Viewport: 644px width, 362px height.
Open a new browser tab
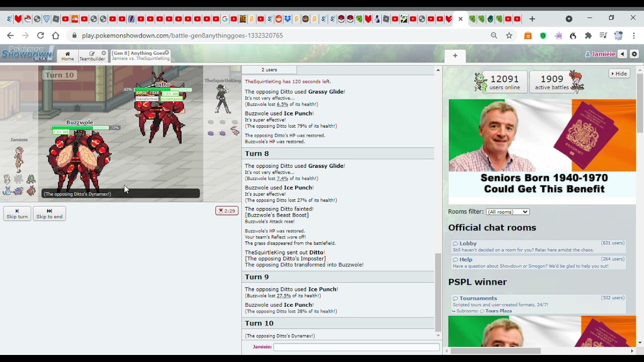532,19
